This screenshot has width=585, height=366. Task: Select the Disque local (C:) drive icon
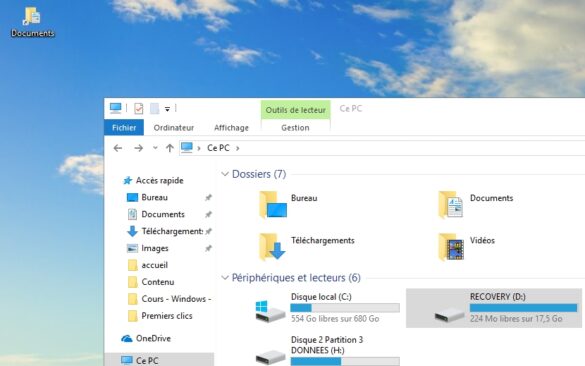270,311
